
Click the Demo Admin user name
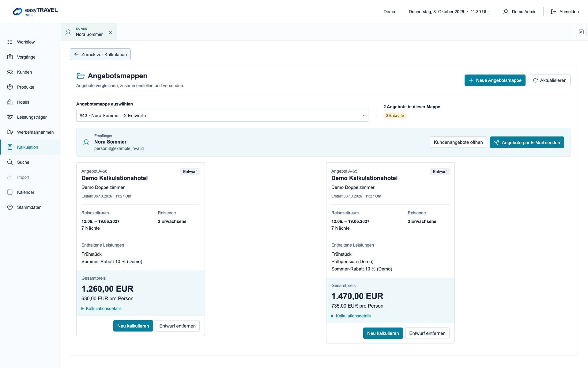tap(524, 12)
